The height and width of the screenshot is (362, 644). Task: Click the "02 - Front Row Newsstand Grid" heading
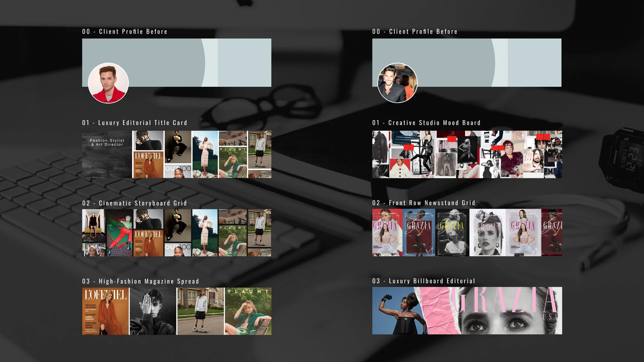(x=423, y=203)
